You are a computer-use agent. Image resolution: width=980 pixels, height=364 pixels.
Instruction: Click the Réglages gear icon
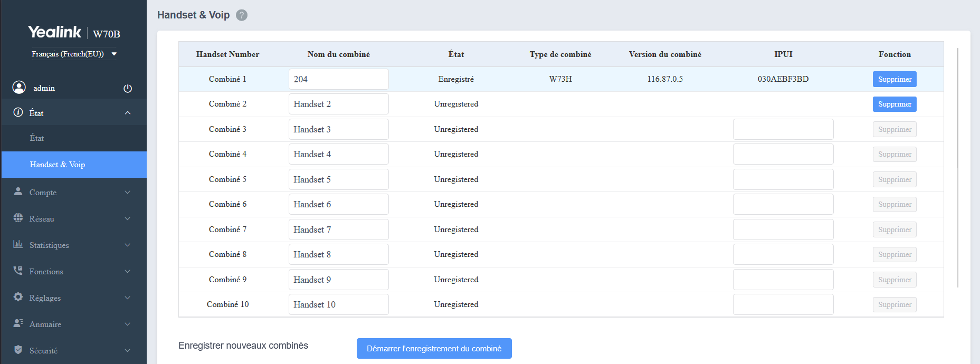coord(18,297)
